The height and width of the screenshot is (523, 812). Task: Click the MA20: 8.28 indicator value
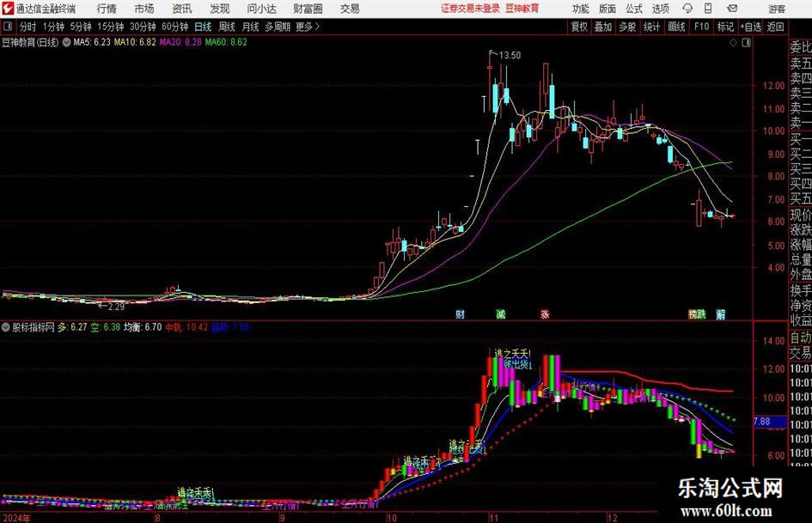pyautogui.click(x=180, y=42)
